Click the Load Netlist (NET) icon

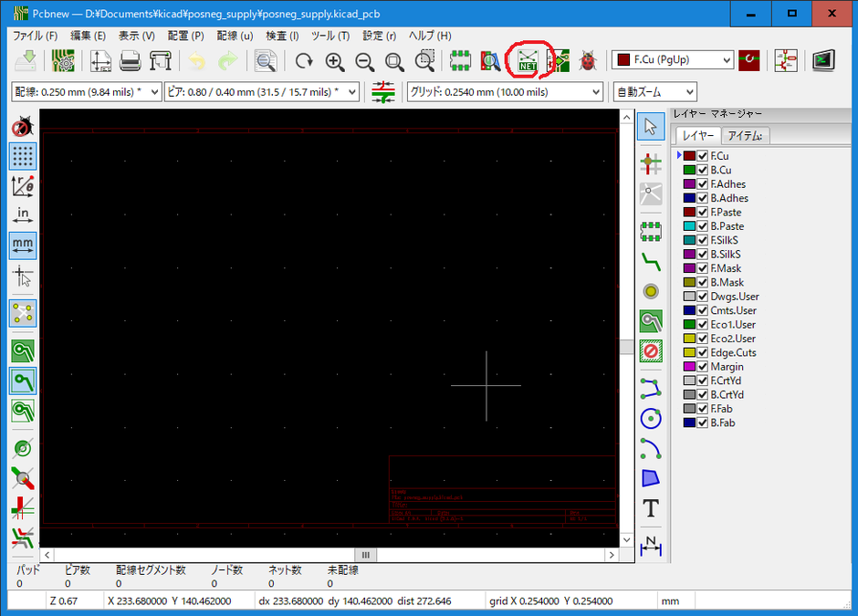click(528, 61)
